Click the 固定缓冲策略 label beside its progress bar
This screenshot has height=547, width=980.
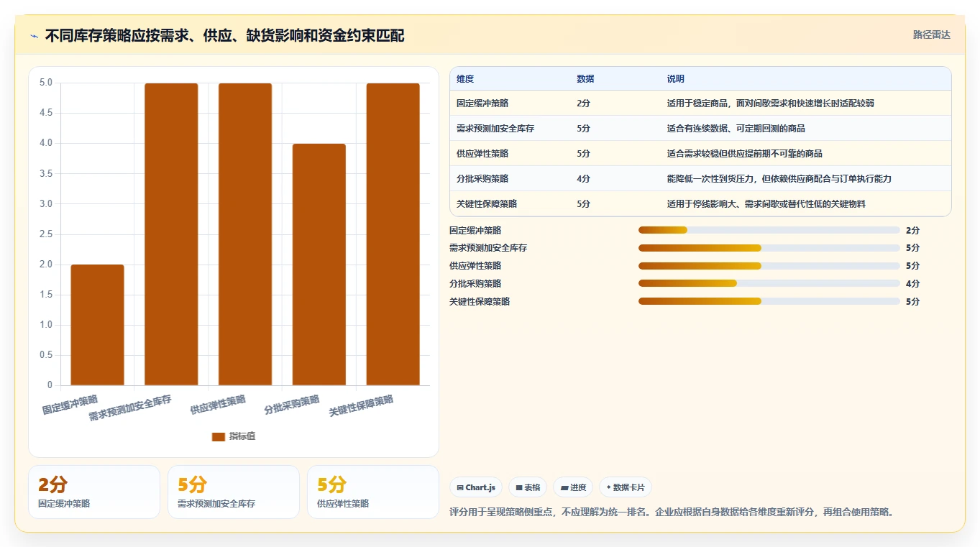pos(475,230)
